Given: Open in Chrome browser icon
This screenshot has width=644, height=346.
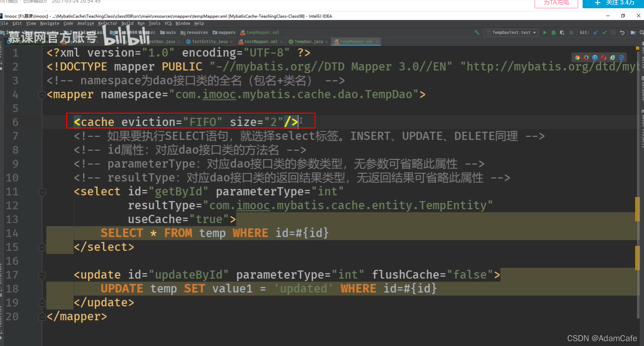Looking at the screenshot, I should 577,57.
